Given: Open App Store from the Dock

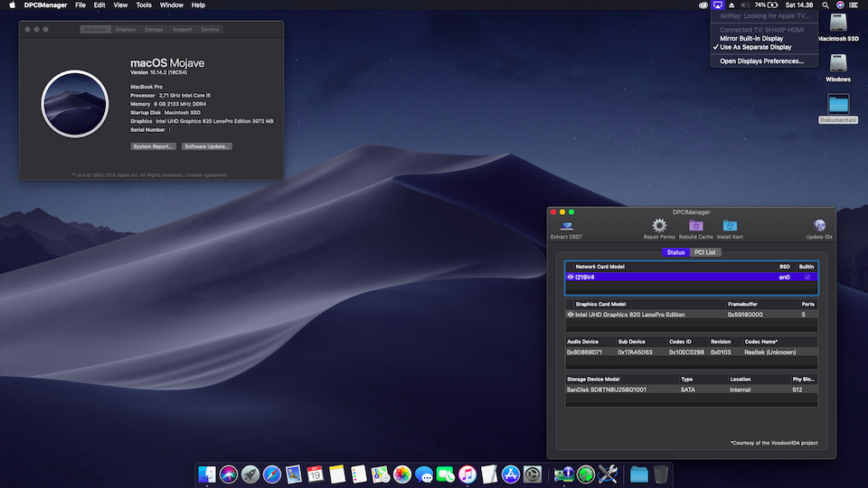Looking at the screenshot, I should (510, 474).
